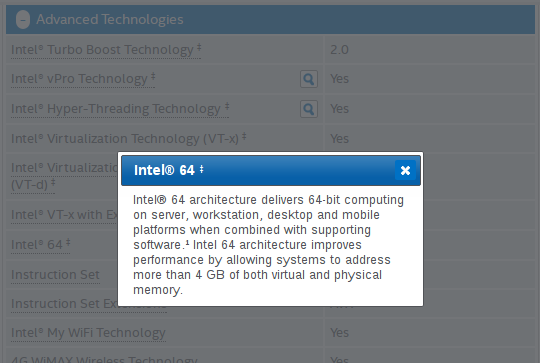Open the Instruction Set definition

pyautogui.click(x=55, y=275)
